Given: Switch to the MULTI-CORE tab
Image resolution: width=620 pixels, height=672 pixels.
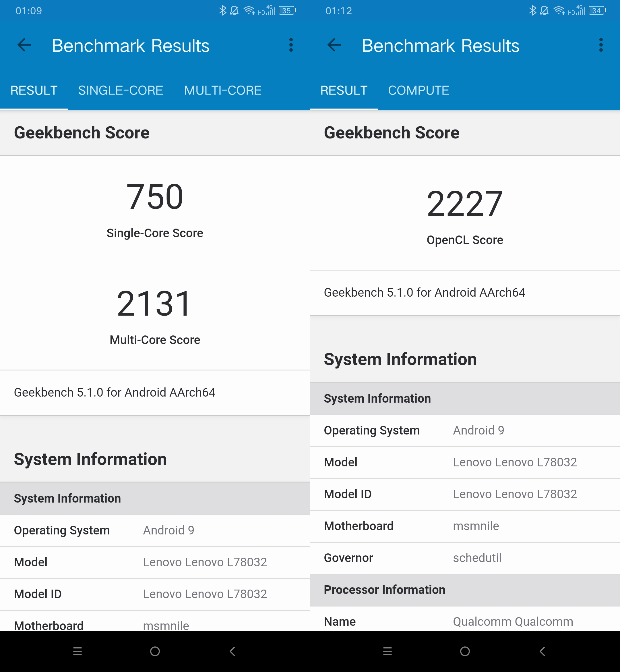Looking at the screenshot, I should pos(222,90).
